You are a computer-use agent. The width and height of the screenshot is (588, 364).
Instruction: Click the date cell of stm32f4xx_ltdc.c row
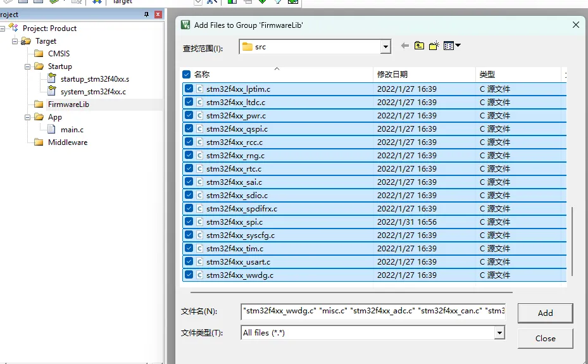point(407,102)
